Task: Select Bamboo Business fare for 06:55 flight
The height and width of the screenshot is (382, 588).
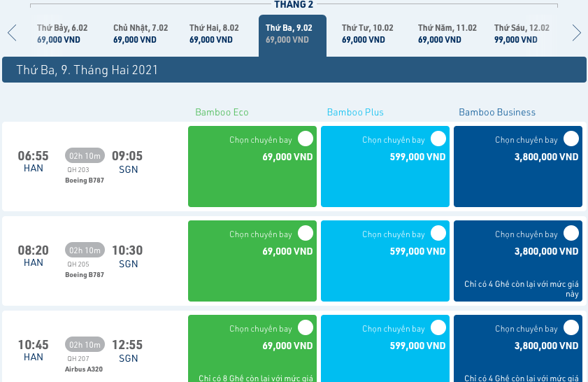Action: pos(571,139)
